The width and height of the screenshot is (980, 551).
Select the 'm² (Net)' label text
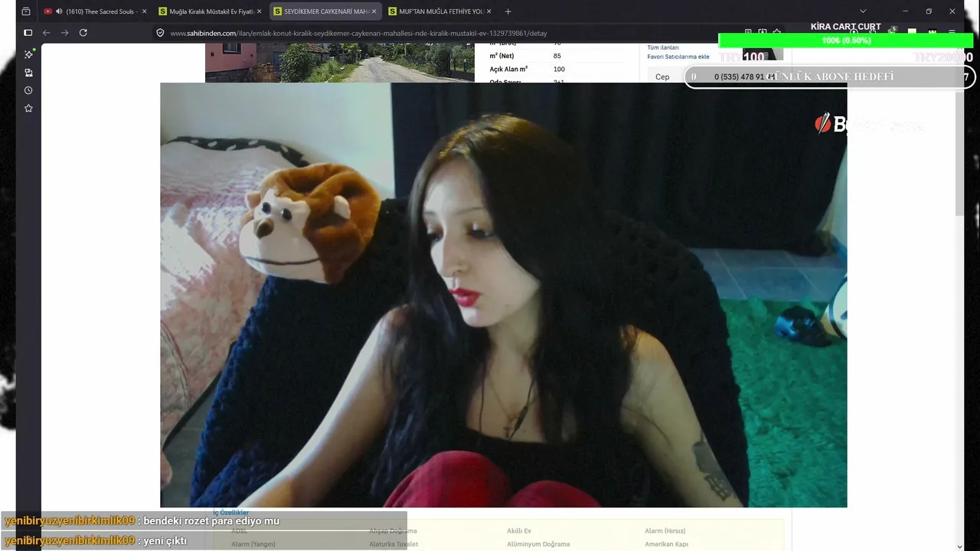tap(501, 56)
